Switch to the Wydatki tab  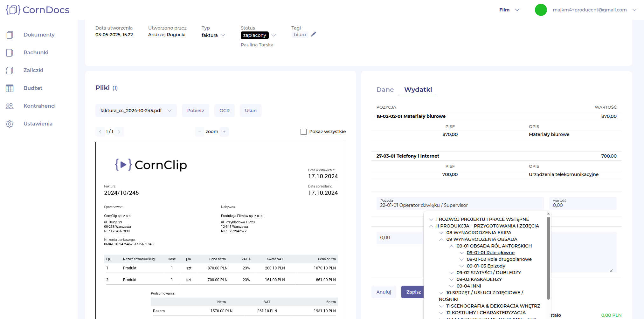point(418,90)
